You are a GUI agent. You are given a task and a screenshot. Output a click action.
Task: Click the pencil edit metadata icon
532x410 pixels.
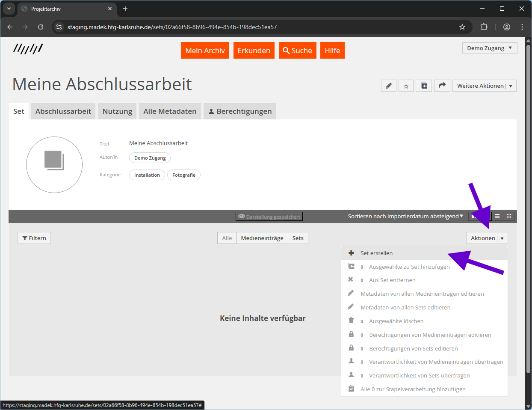pyautogui.click(x=388, y=86)
